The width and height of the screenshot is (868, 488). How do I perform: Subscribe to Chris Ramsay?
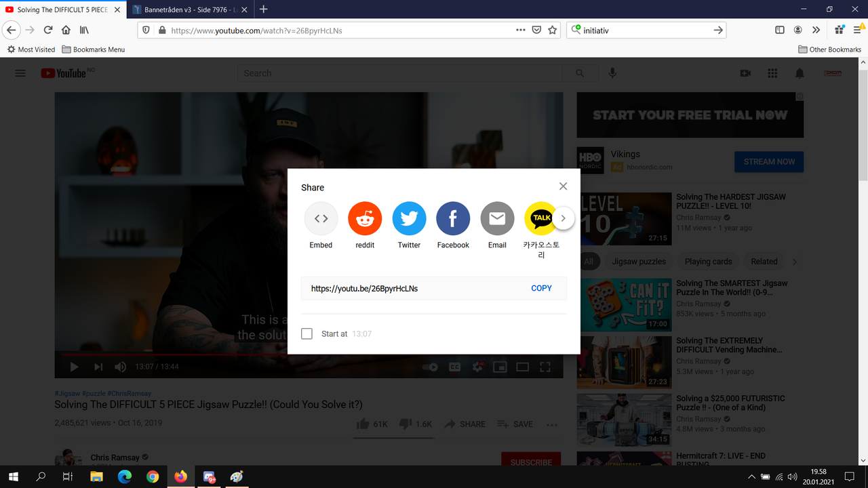[531, 461]
